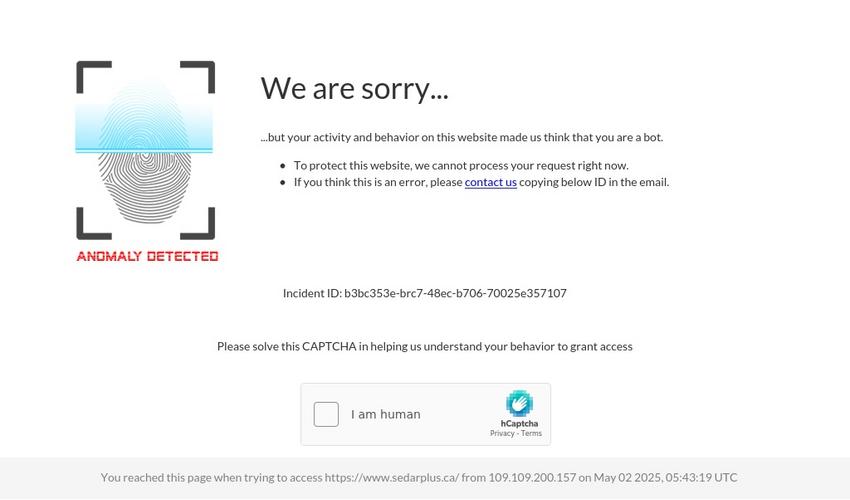This screenshot has width=850, height=500.
Task: Check the "I am human" checkbox
Action: 326,414
